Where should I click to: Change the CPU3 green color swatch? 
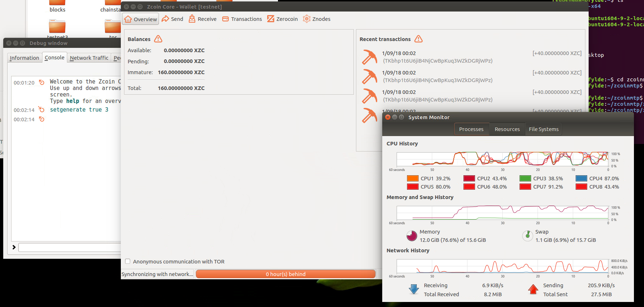pyautogui.click(x=525, y=179)
